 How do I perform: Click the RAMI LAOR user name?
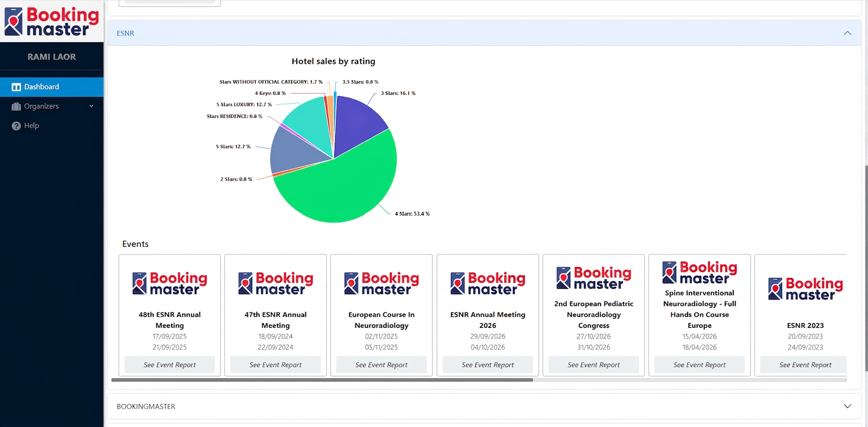click(x=52, y=57)
